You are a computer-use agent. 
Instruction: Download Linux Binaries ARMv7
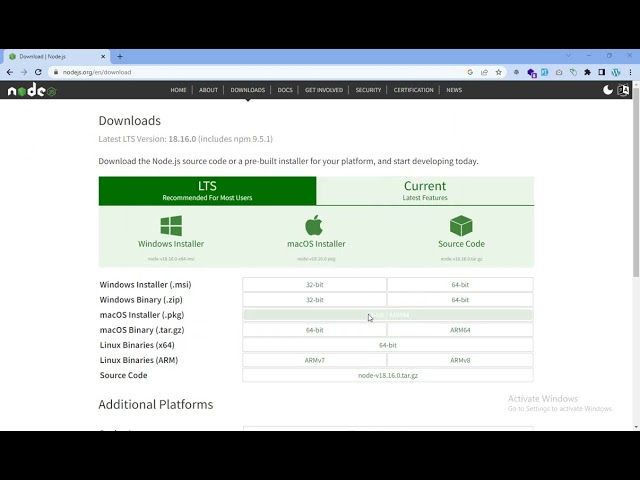pyautogui.click(x=315, y=360)
